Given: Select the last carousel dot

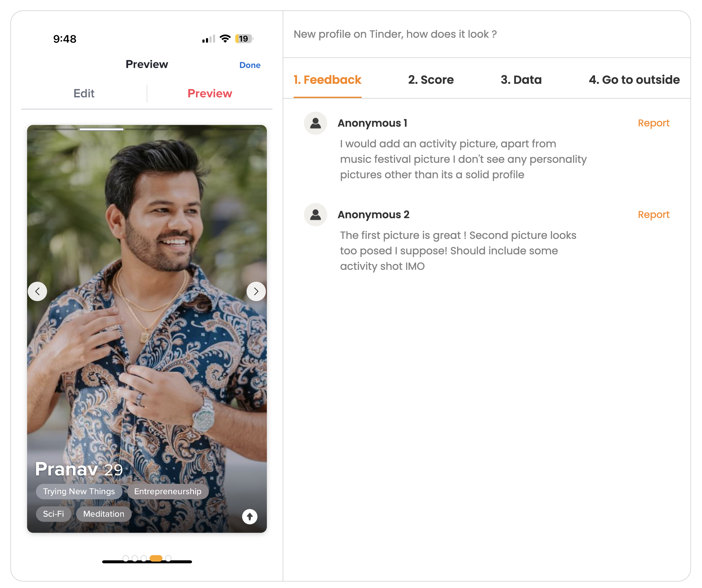Looking at the screenshot, I should (169, 559).
